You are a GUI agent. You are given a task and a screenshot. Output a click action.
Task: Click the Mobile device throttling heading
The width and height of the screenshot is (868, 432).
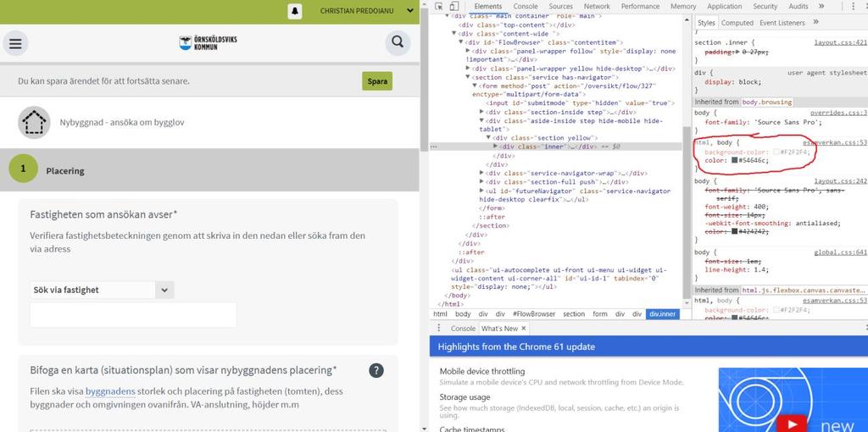482,371
